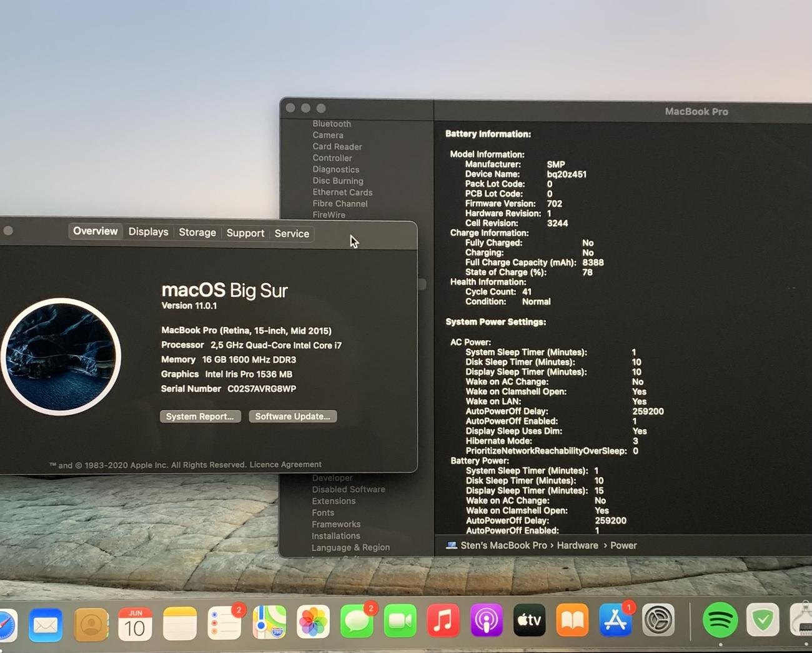Open the Photos app
The image size is (812, 653).
coord(313,622)
